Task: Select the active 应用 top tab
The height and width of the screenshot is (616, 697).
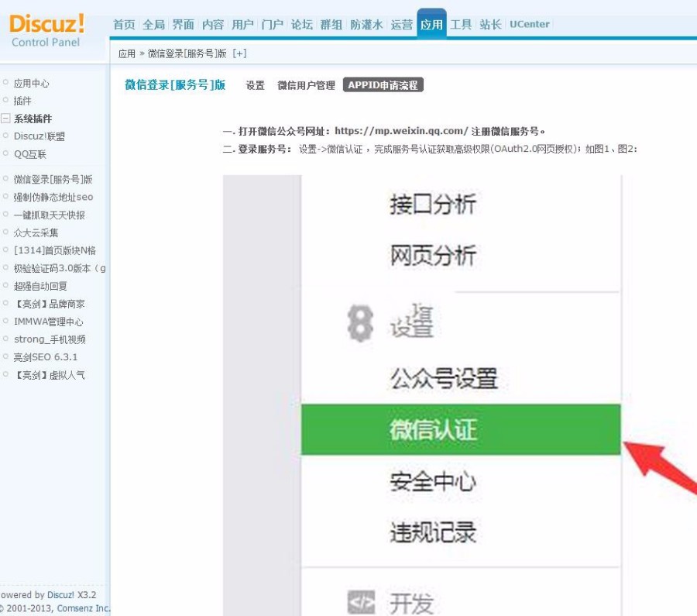Action: tap(431, 24)
